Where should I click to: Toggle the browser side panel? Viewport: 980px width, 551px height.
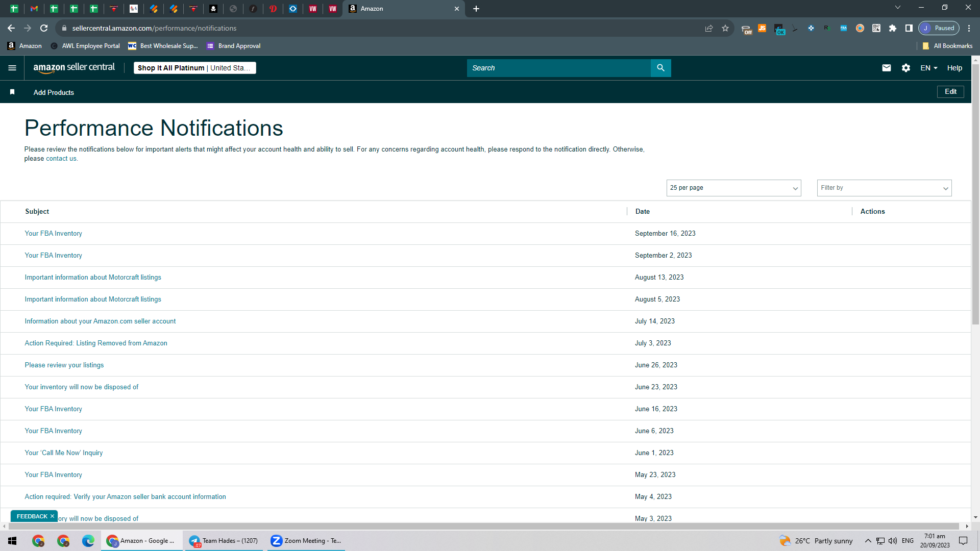tap(909, 28)
